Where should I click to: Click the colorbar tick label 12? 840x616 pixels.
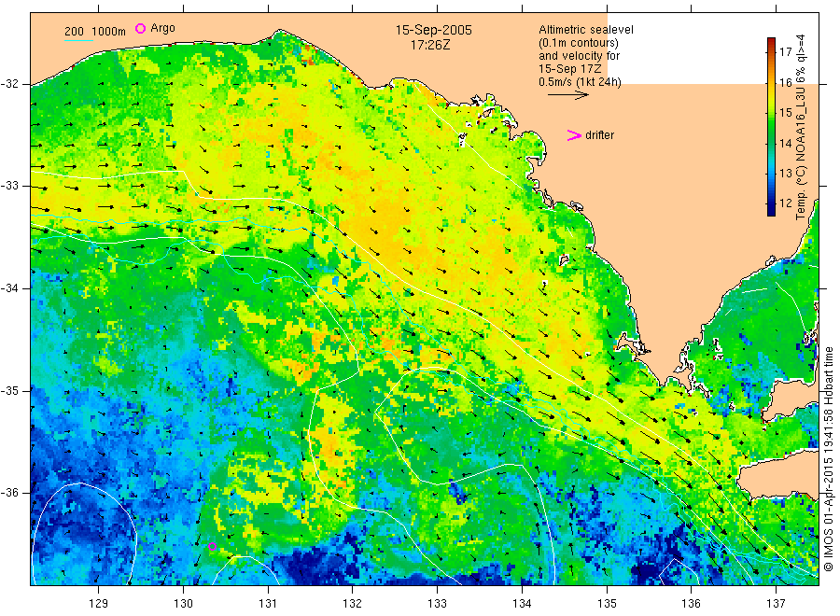(785, 203)
